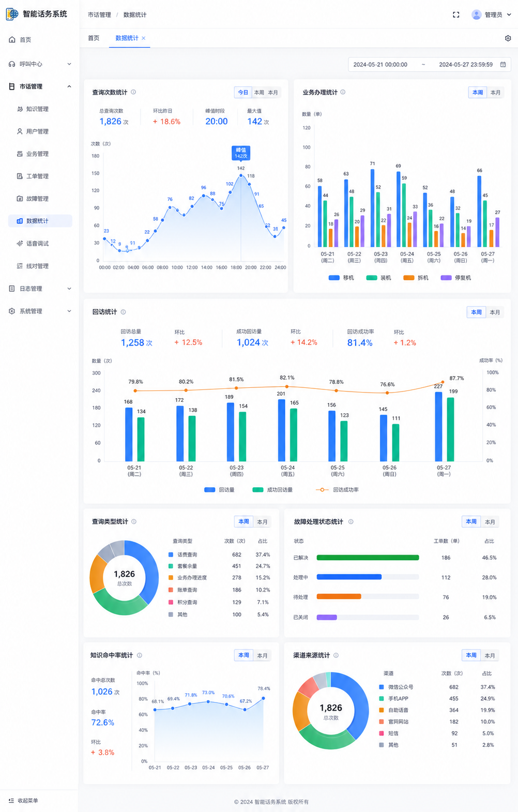Click the 收起菜单 collapse menu icon
Viewport: 518px width, 812px height.
11,801
